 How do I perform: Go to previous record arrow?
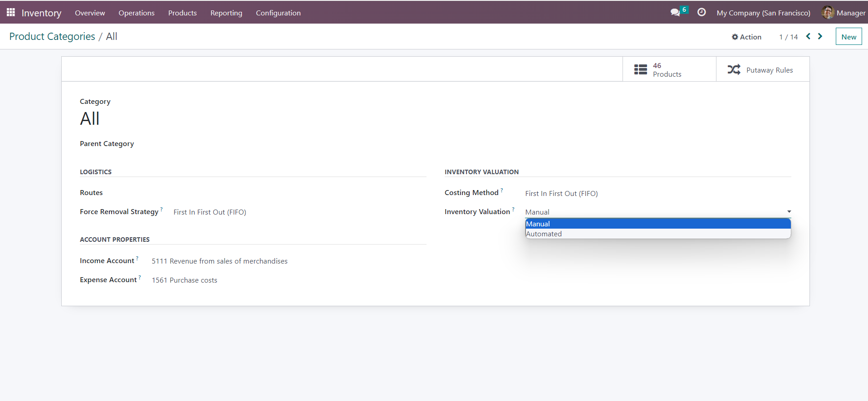pos(808,36)
